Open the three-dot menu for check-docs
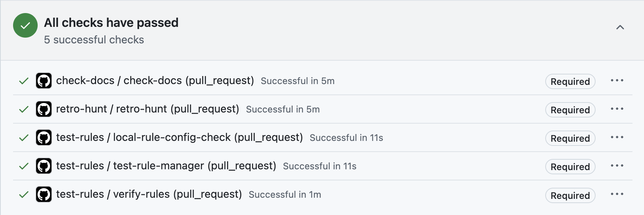The width and height of the screenshot is (644, 215). tap(617, 81)
